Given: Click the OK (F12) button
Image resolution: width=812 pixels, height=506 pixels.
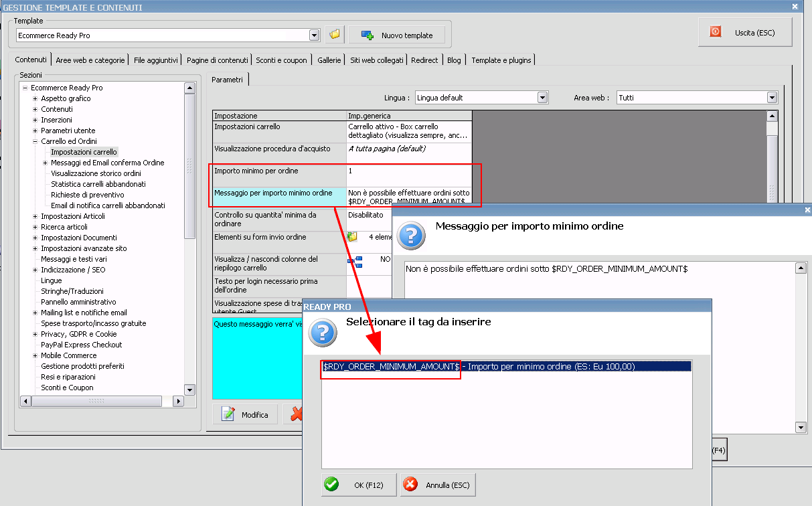Looking at the screenshot, I should (359, 485).
